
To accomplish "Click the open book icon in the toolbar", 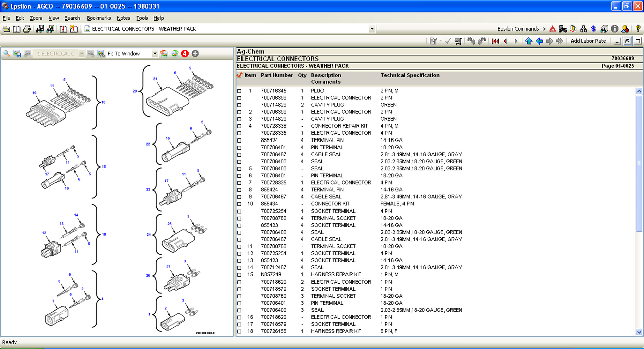I will tap(17, 29).
